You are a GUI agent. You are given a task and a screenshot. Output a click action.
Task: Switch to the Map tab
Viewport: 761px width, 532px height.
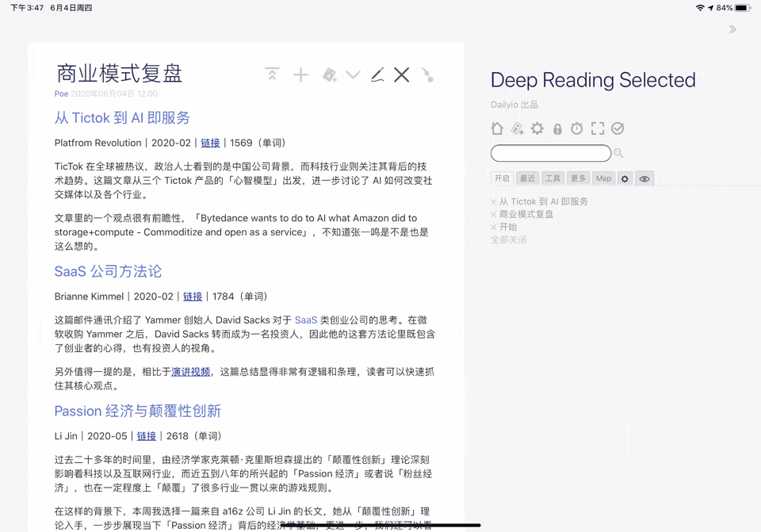[x=603, y=178]
